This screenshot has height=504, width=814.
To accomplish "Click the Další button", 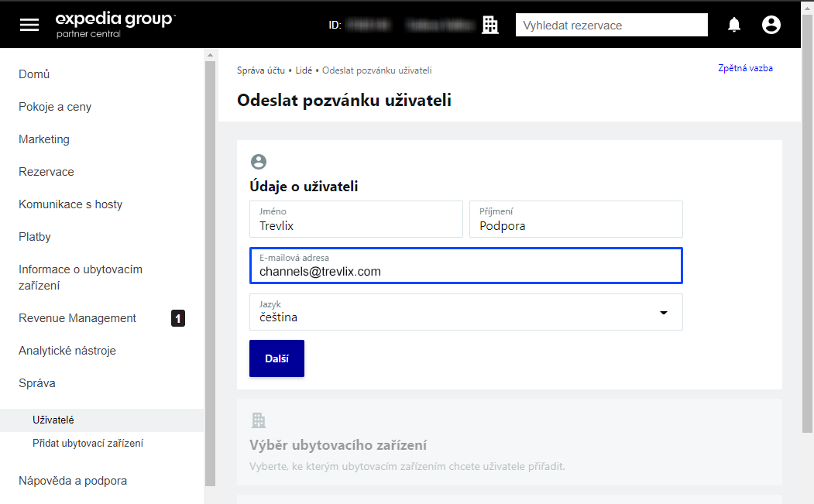I will click(x=276, y=358).
